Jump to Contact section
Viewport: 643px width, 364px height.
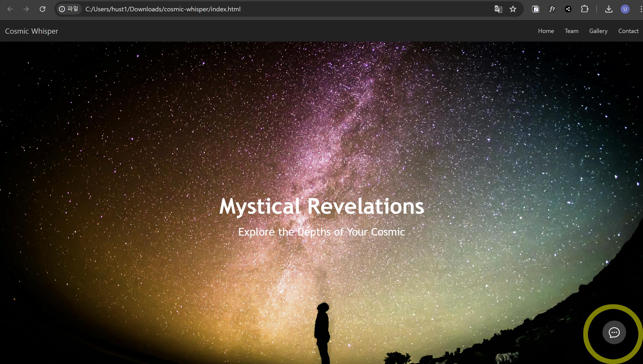point(628,31)
